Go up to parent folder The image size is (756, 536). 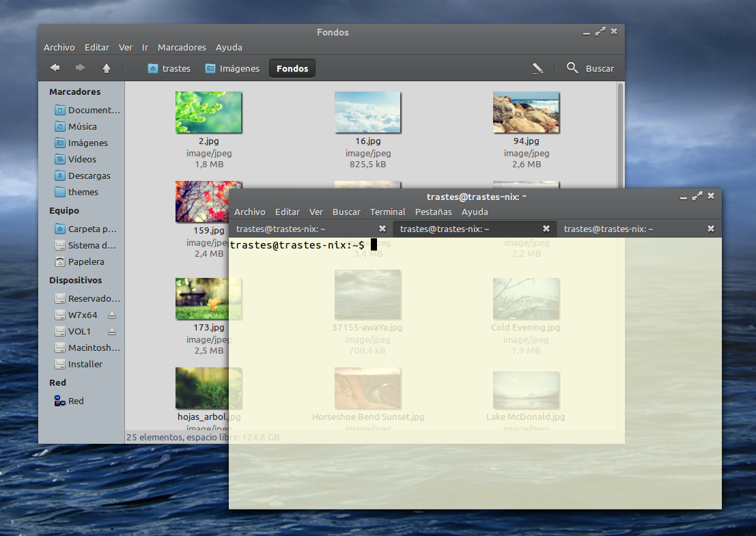click(107, 68)
